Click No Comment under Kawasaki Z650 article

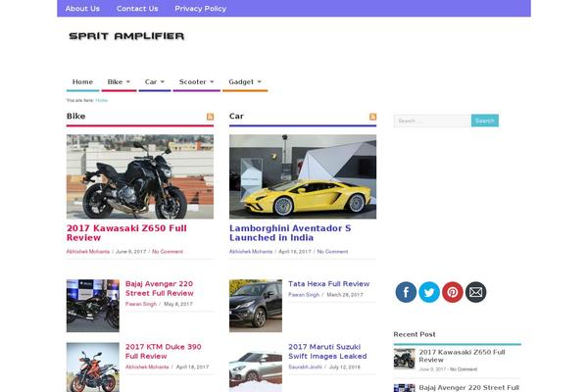click(x=168, y=251)
